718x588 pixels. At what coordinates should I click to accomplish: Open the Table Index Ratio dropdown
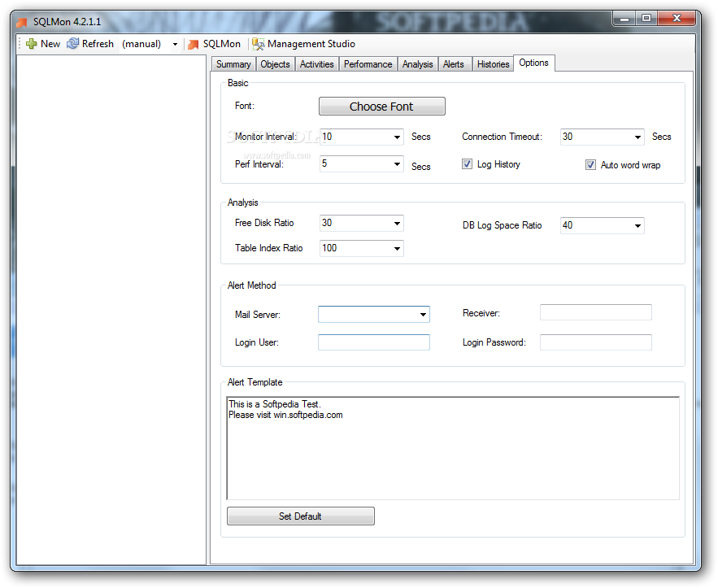[x=397, y=248]
